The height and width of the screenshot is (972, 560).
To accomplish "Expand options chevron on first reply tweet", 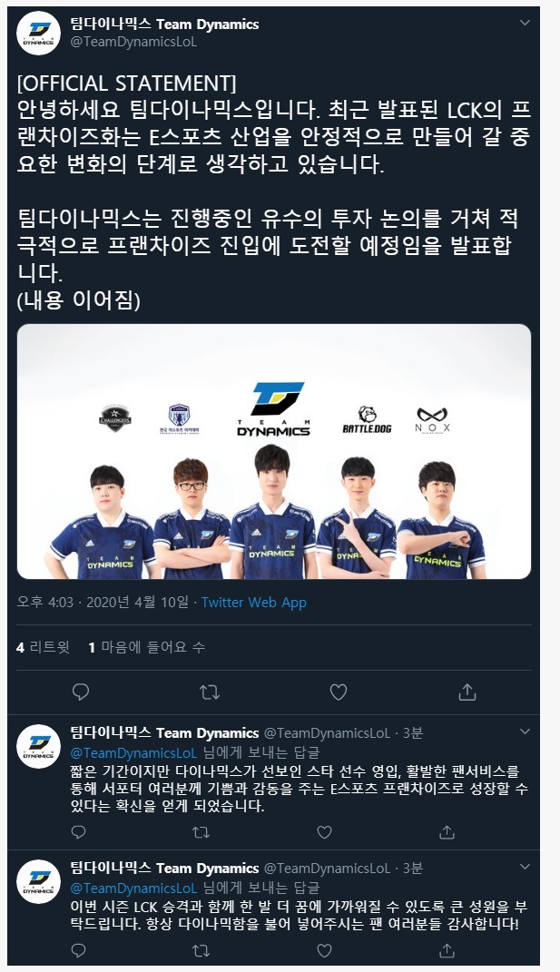I will tap(525, 732).
